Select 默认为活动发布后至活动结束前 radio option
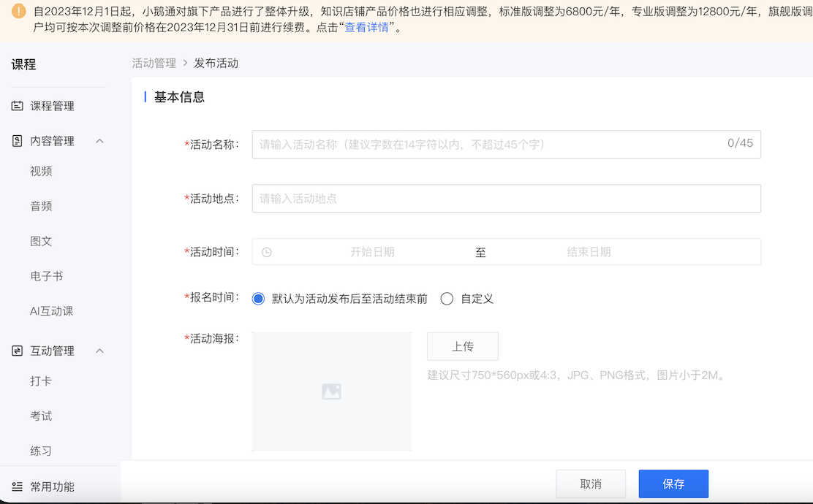 tap(258, 299)
